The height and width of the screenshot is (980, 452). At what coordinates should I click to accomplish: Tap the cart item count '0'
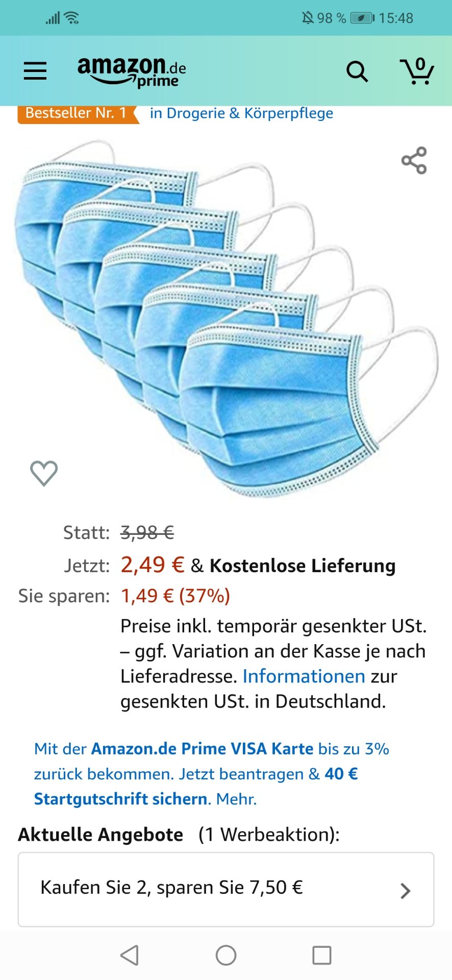click(x=420, y=64)
